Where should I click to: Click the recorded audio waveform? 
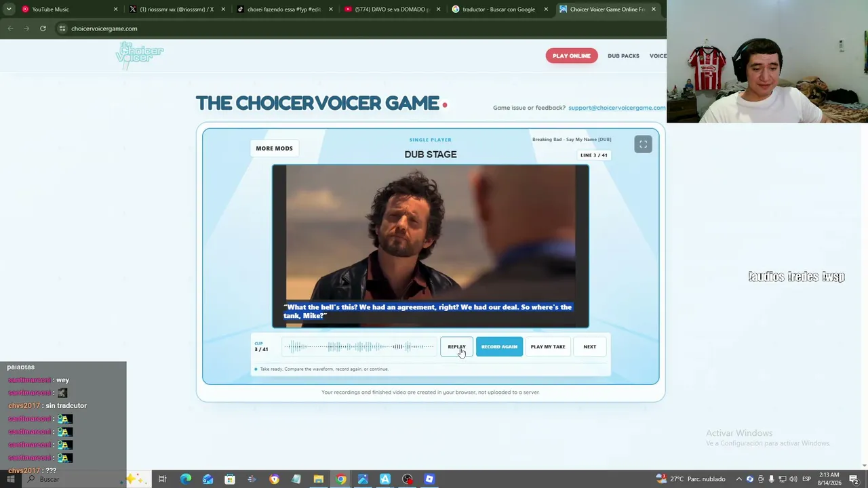[x=359, y=347]
